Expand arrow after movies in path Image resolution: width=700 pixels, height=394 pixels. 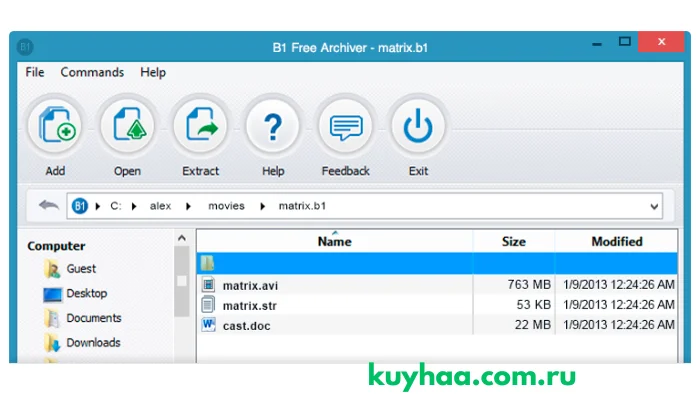pos(262,206)
